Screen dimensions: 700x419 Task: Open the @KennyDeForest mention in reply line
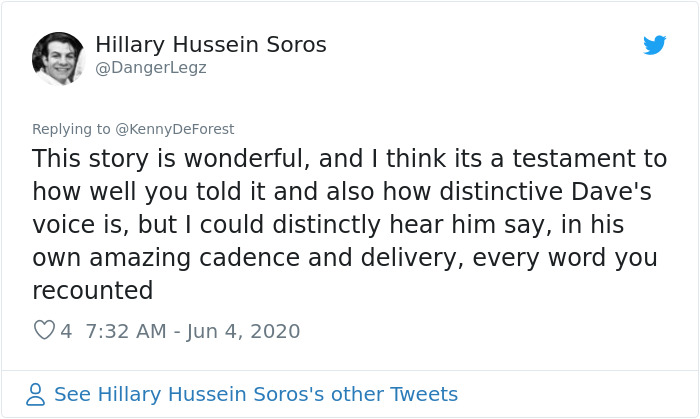(x=175, y=129)
